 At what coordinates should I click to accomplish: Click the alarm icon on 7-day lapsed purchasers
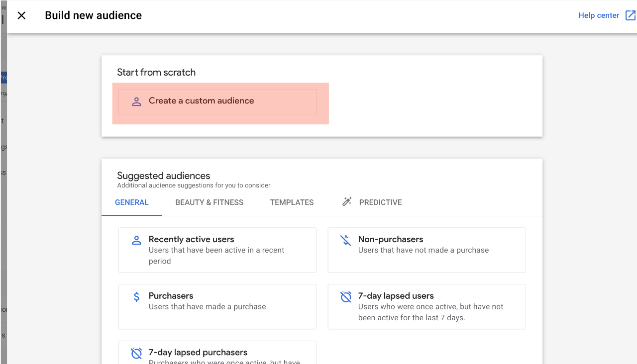coord(136,353)
